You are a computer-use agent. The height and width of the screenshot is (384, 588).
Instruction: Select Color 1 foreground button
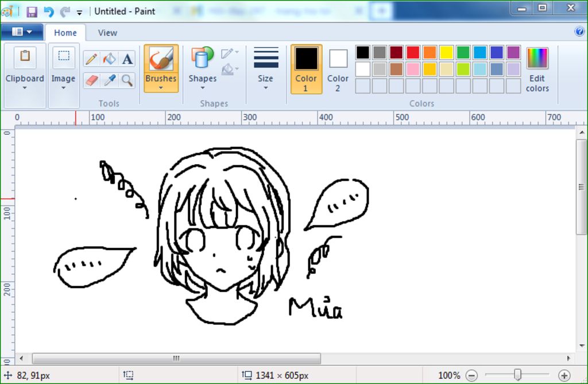307,69
